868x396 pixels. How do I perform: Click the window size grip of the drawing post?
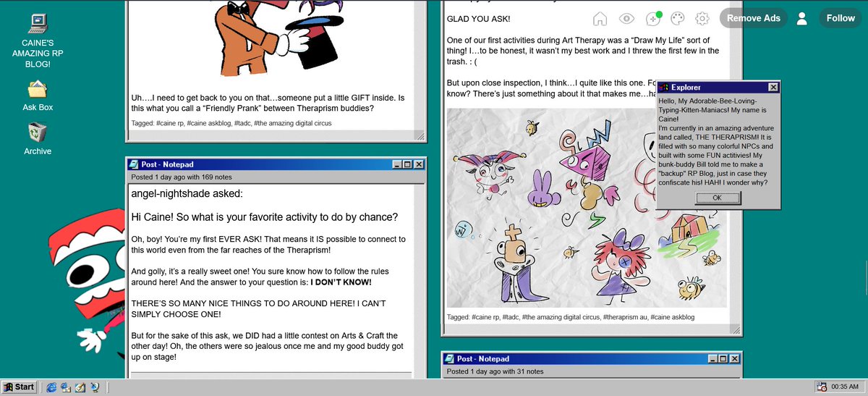click(736, 329)
